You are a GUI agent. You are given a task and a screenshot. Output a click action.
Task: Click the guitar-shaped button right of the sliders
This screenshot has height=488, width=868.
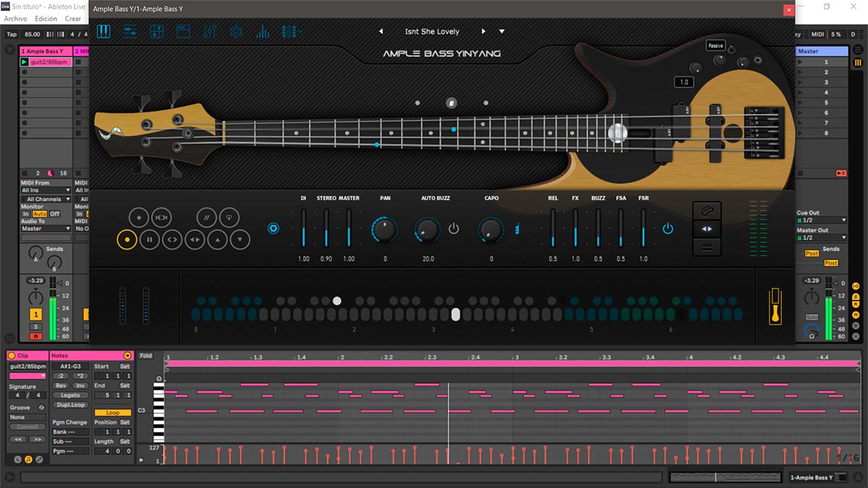(x=707, y=211)
